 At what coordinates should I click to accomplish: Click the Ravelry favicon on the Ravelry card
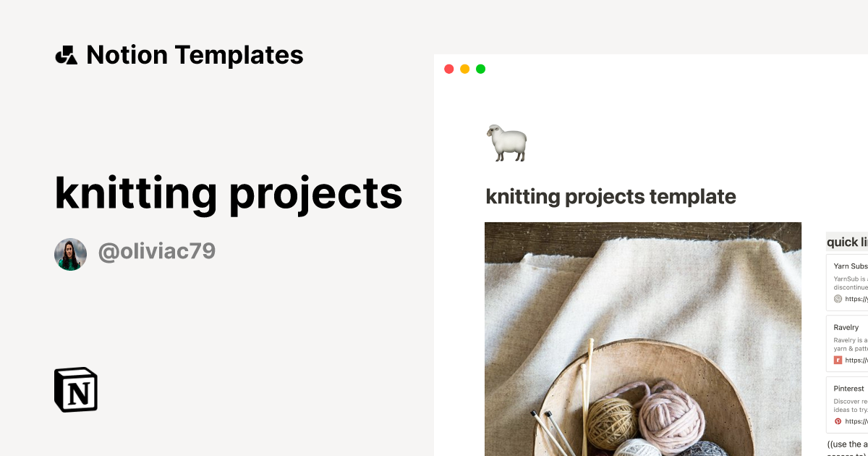coord(837,359)
